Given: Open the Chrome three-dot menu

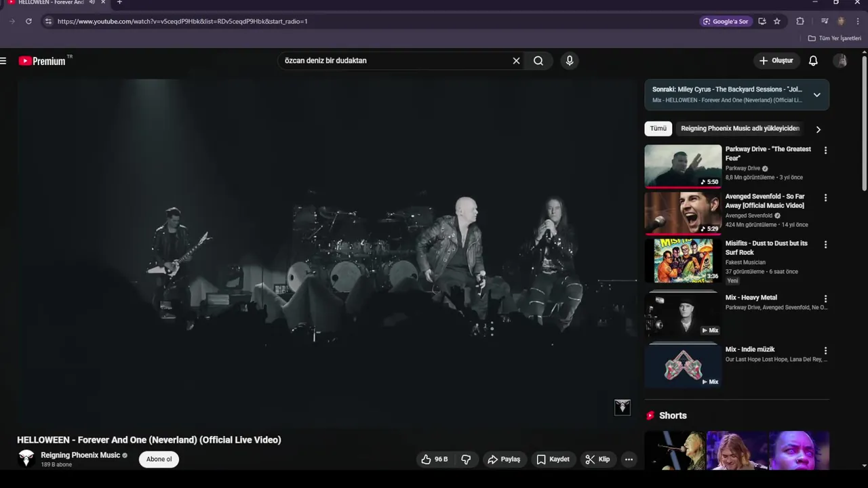Looking at the screenshot, I should 858,21.
